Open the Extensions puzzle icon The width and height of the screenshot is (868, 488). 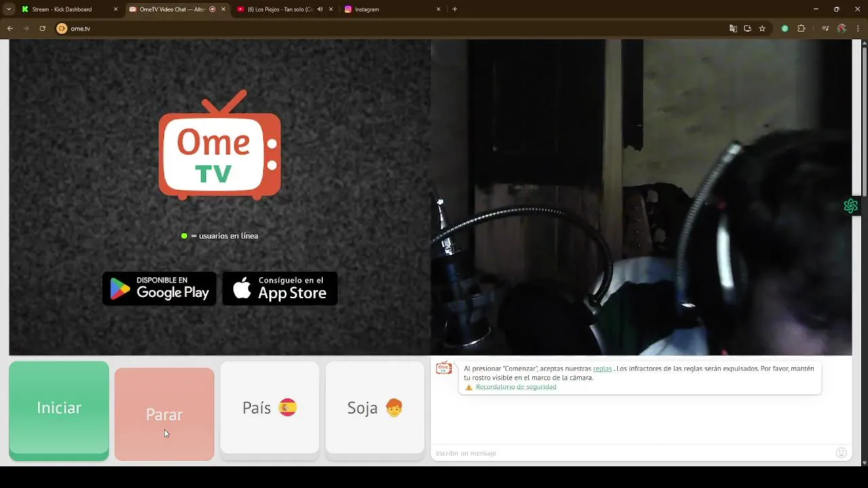801,28
